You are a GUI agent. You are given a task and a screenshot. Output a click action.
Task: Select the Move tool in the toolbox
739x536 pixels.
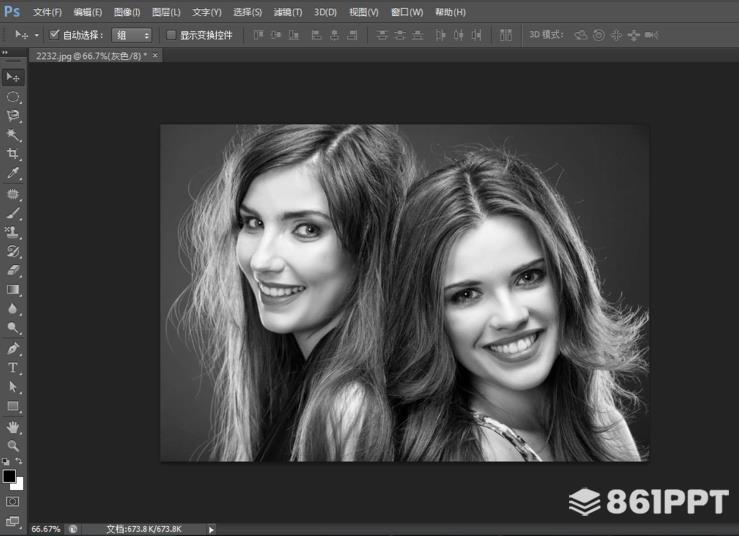(13, 77)
